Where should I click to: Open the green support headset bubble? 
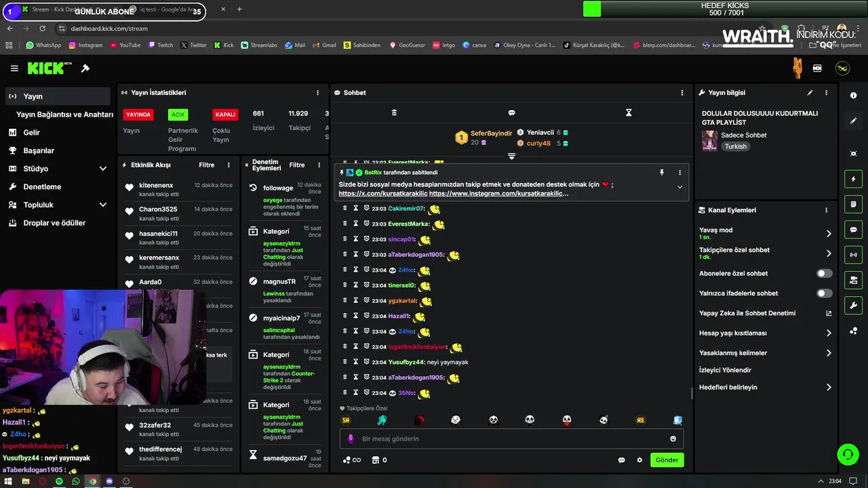[x=848, y=454]
